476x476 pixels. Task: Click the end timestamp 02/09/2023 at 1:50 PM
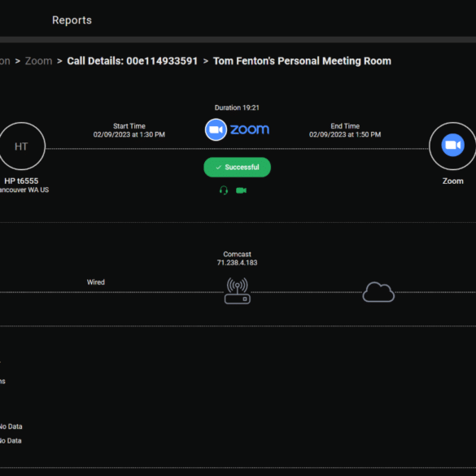(345, 134)
